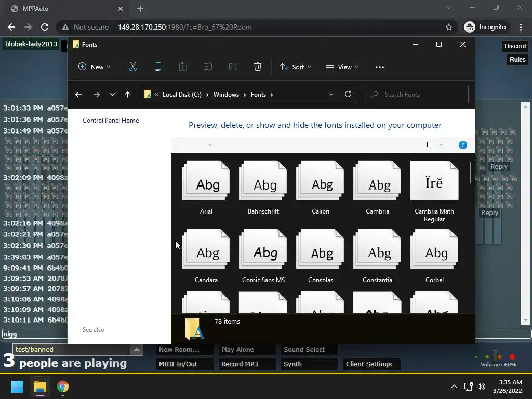
Task: Click Windows breadcrumb in address bar
Action: coord(226,95)
